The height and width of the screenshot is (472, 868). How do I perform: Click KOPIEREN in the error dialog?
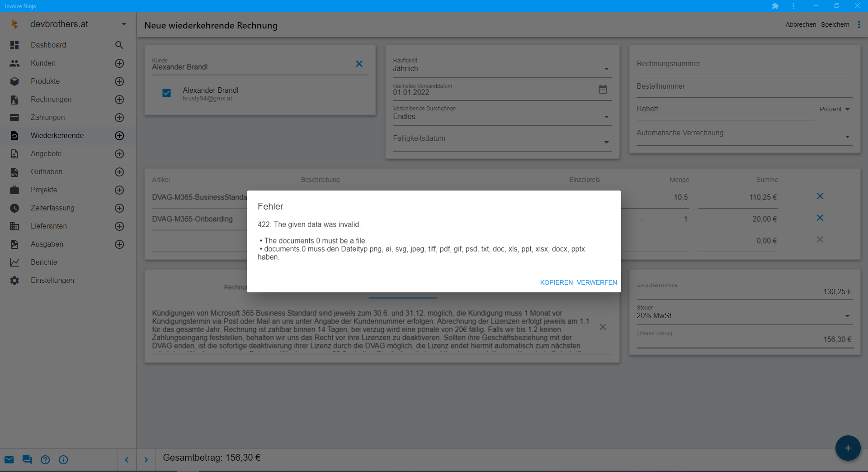(x=556, y=282)
